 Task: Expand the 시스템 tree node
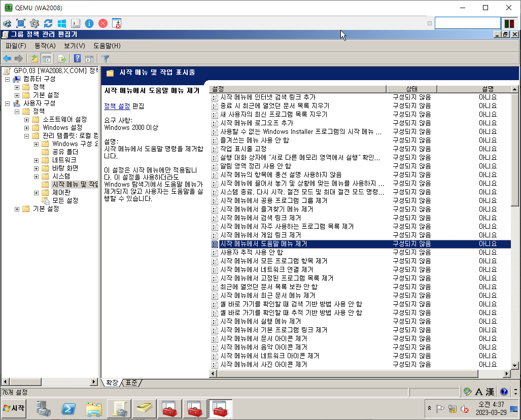(36, 177)
